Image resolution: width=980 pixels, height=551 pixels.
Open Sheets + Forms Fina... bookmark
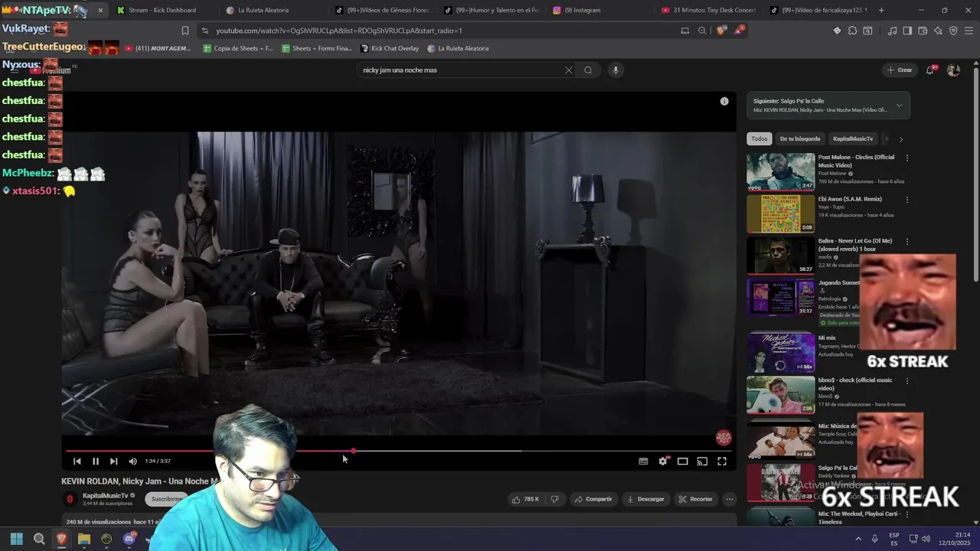coord(317,48)
